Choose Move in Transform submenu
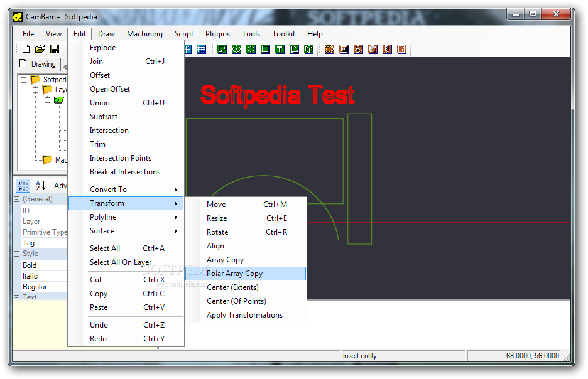588x379 pixels. point(246,205)
